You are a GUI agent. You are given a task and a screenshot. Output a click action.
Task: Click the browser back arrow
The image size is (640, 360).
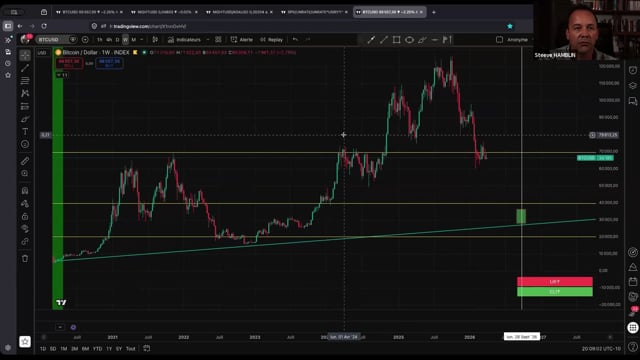click(20, 26)
